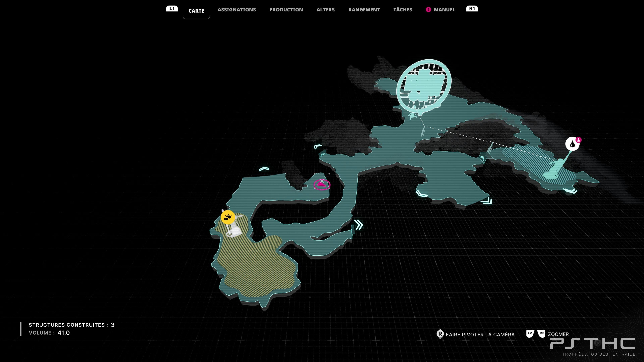This screenshot has width=644, height=362.
Task: Click the R2 zoom button icon
Action: click(x=542, y=334)
